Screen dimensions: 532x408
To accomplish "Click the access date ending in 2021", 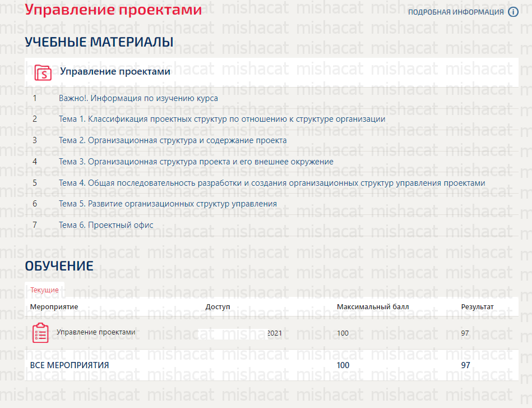I will pyautogui.click(x=275, y=333).
